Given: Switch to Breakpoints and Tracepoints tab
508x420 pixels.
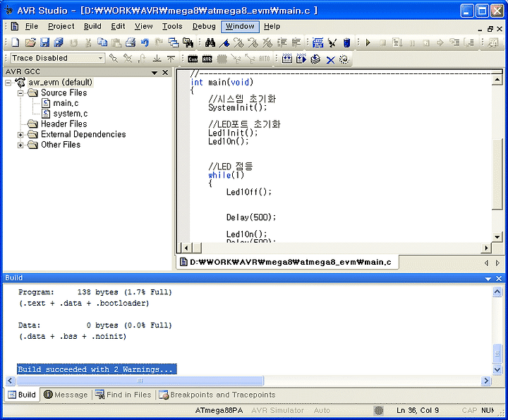Looking at the screenshot, I should (x=217, y=395).
